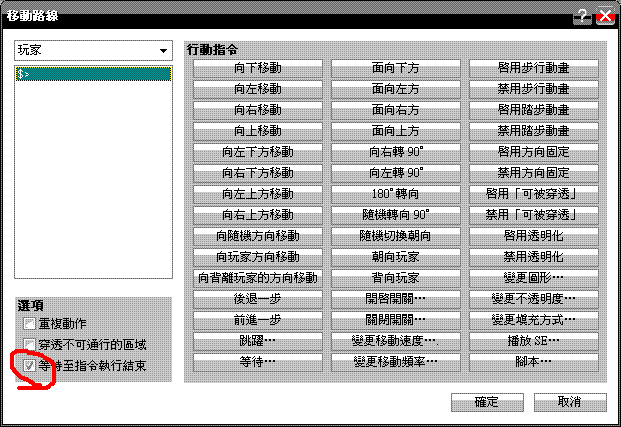Insert 前進一步 command
This screenshot has height=427, width=621.
tap(257, 320)
